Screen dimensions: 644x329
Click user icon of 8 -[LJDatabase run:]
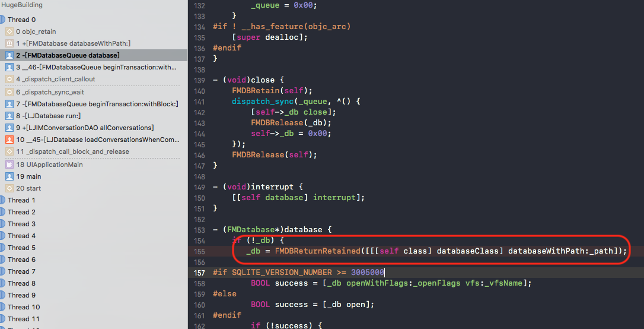click(x=9, y=116)
